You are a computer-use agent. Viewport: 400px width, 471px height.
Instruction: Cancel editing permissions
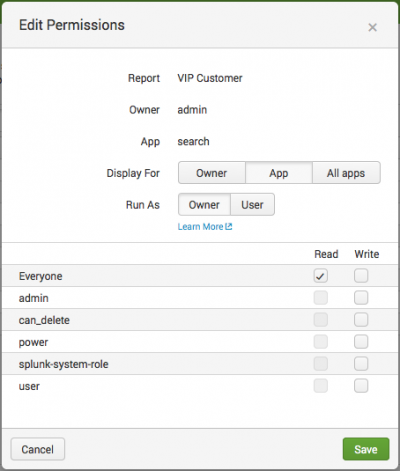[x=38, y=449]
